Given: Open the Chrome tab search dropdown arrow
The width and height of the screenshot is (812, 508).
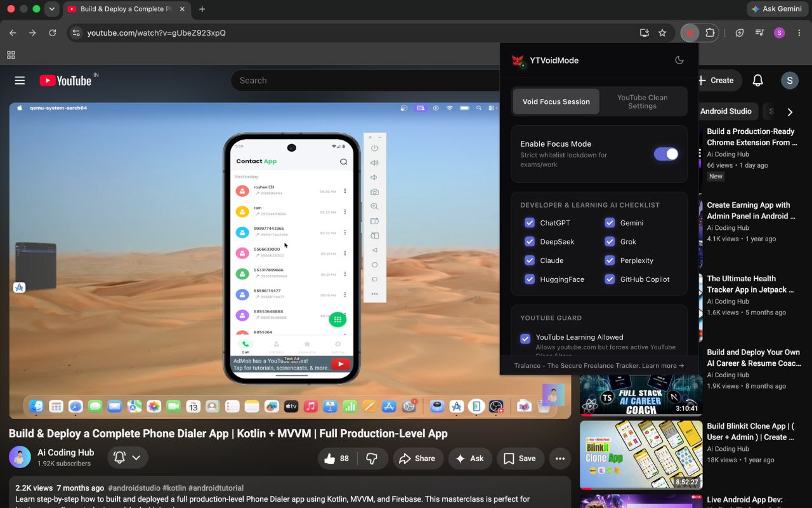Looking at the screenshot, I should click(52, 9).
